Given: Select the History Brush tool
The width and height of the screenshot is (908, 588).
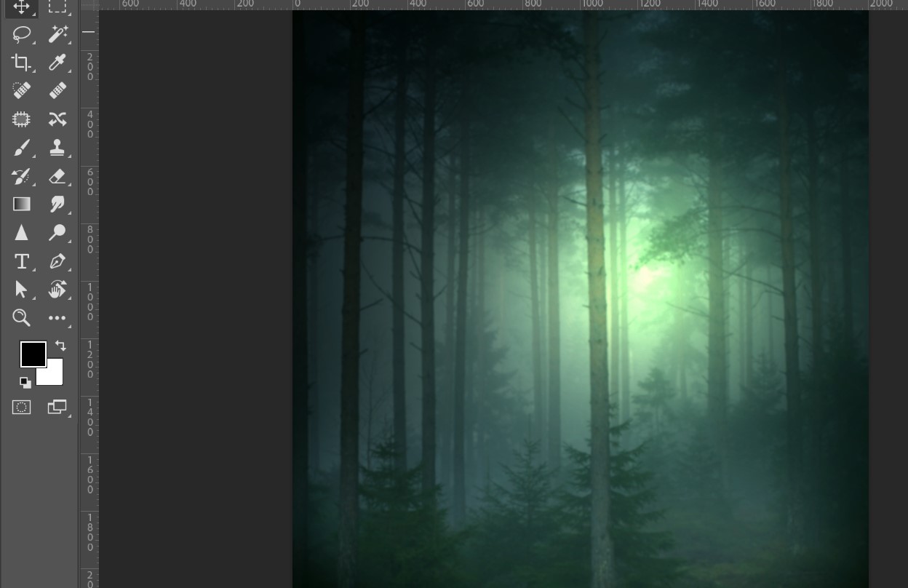Looking at the screenshot, I should 21,176.
